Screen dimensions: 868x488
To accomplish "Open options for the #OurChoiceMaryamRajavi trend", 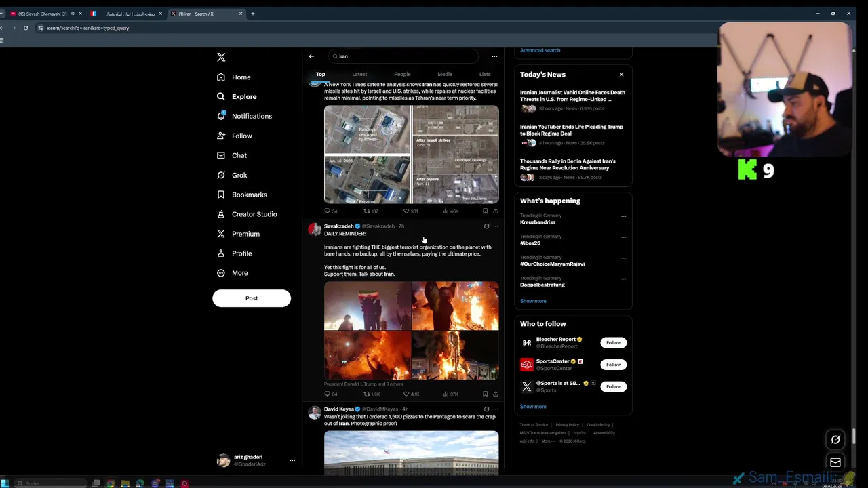I will [623, 258].
